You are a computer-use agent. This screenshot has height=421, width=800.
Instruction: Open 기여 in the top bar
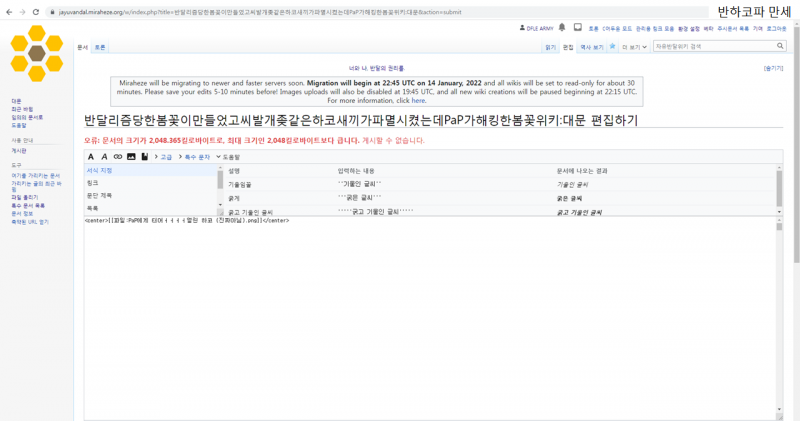pos(758,29)
